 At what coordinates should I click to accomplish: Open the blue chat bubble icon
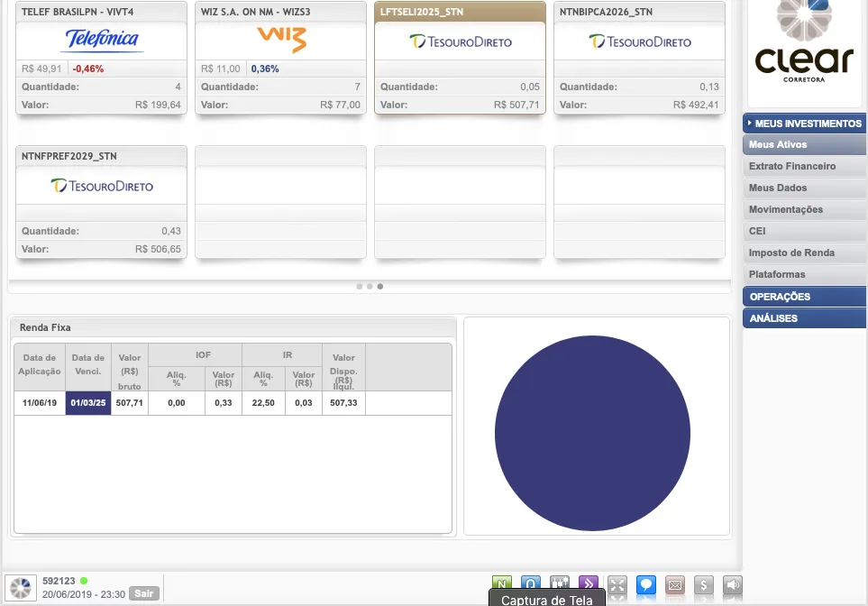pyautogui.click(x=645, y=584)
